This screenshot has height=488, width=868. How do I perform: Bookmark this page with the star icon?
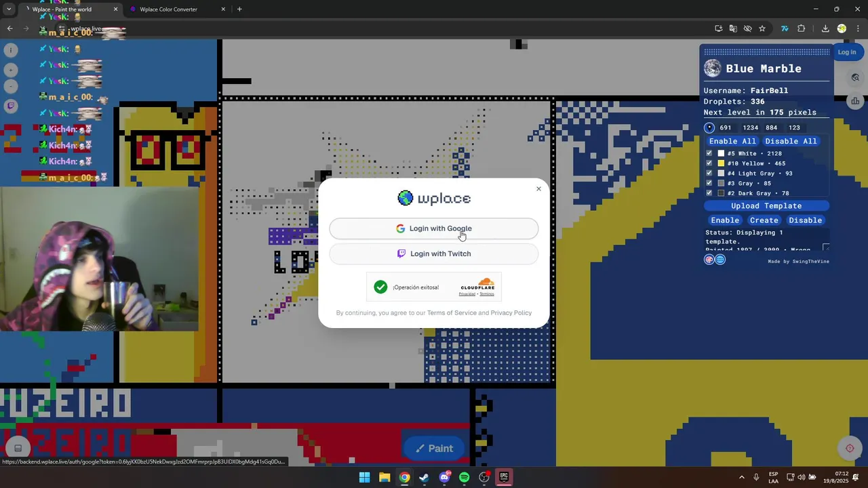click(762, 28)
